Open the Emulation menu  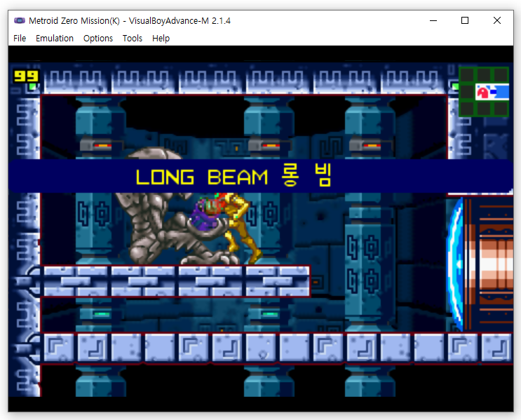tap(55, 39)
